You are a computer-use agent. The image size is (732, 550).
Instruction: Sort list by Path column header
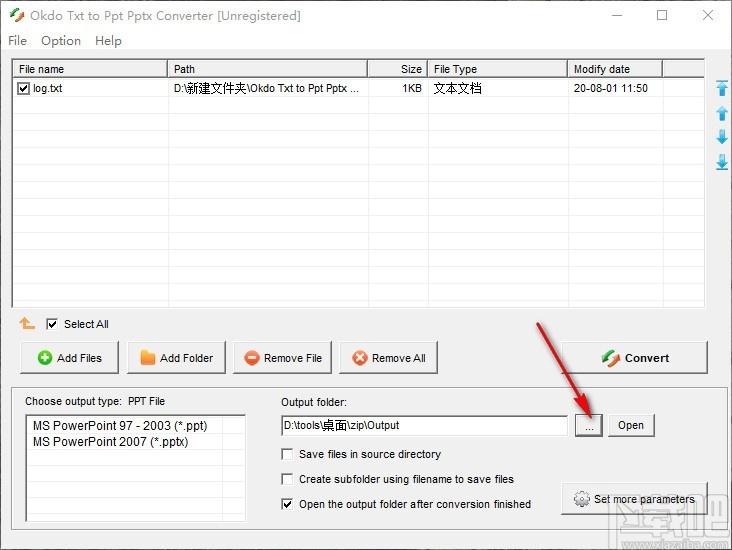(267, 69)
